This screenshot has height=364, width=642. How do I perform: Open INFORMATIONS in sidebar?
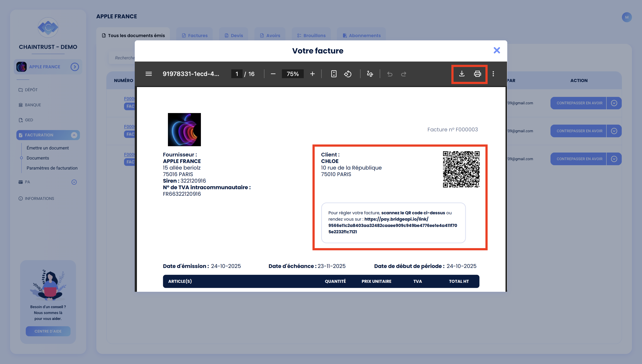point(36,198)
